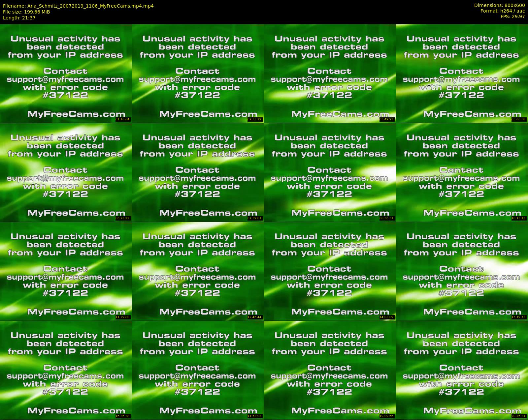
Task: Select the thumbnail at timestamp 08:56.51
Action: (330, 172)
